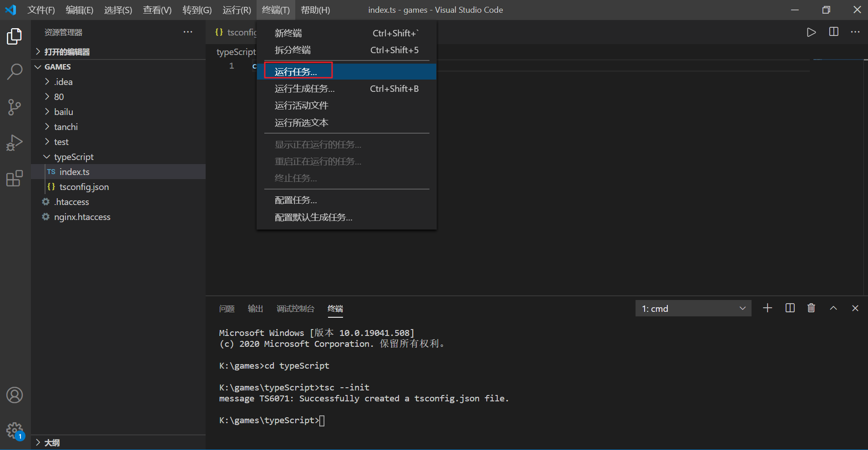
Task: Open the Source Control view icon
Action: pos(15,107)
